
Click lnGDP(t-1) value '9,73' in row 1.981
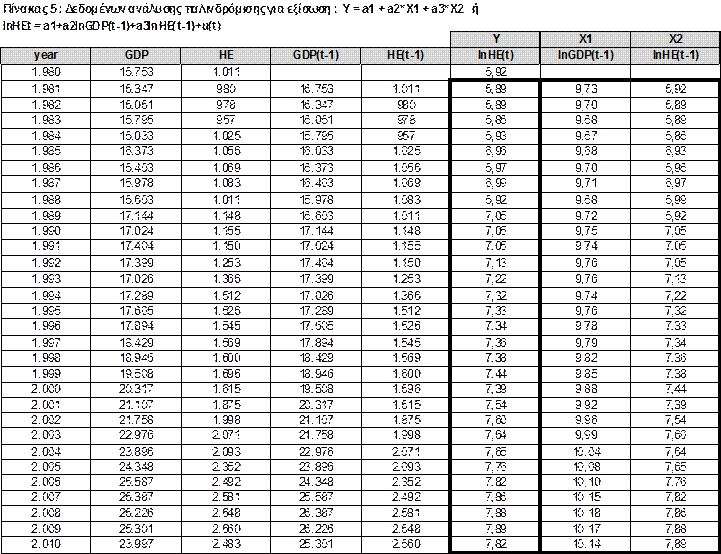point(585,89)
